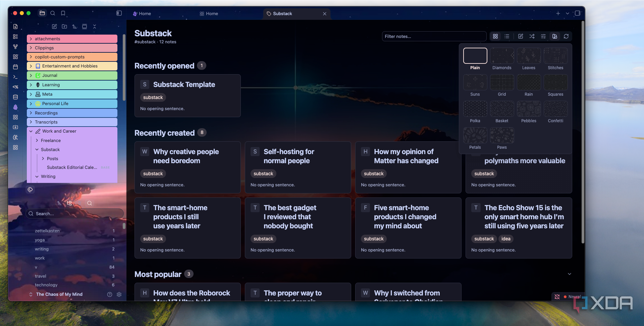Open the daily note calendar ribbon icon
Screen dimensions: 644x326
click(15, 67)
